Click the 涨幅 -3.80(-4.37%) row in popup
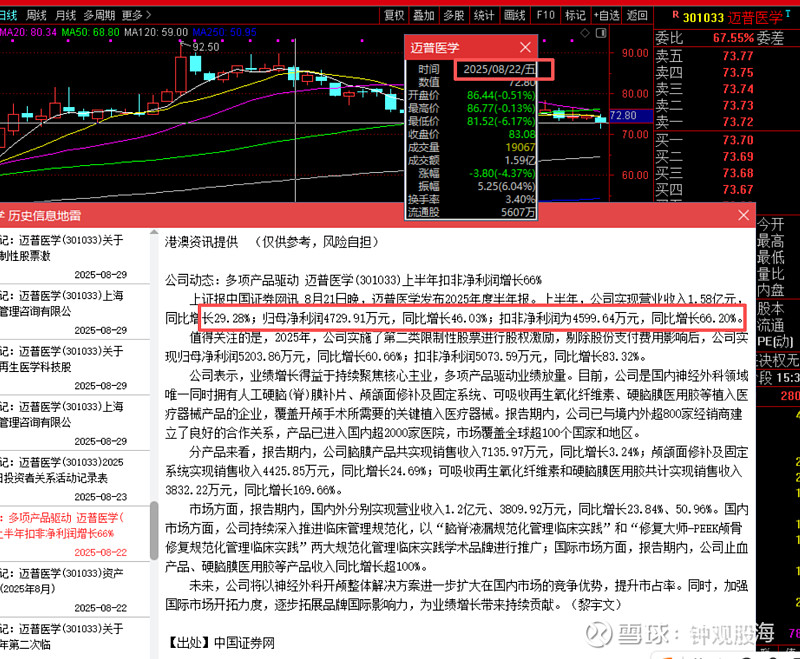This screenshot has height=659, width=800. click(x=471, y=173)
